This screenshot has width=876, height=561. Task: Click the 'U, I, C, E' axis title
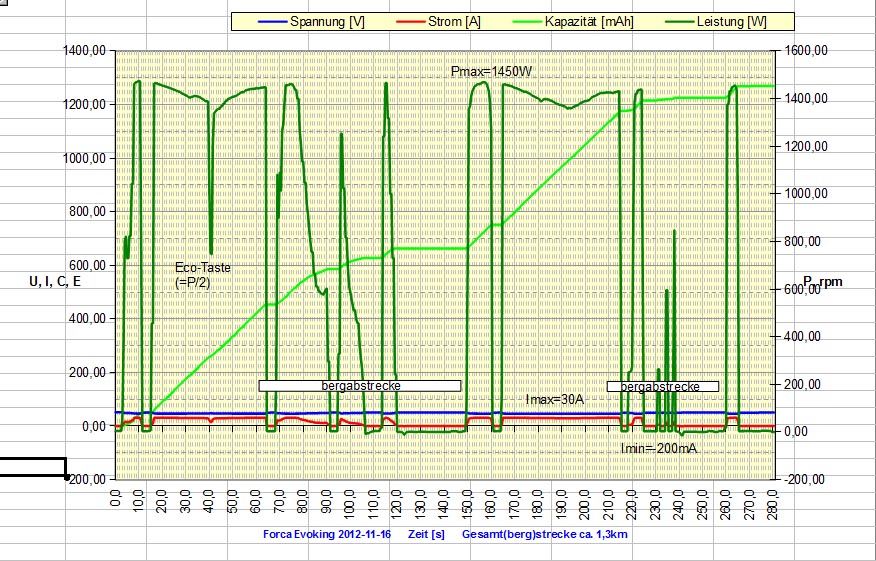(56, 282)
